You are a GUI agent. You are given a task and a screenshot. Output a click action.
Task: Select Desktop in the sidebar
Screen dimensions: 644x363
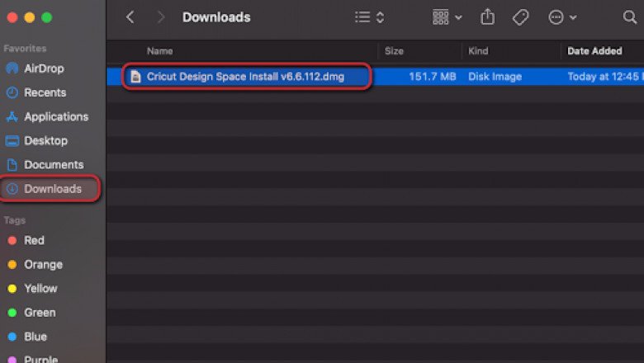point(45,140)
